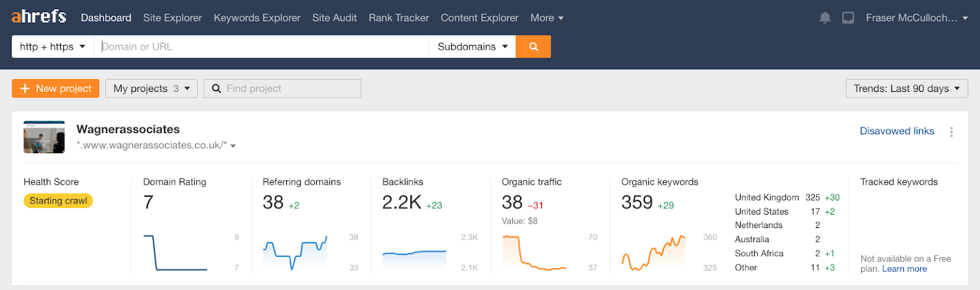Click into the Find project field
Screen dimensions: 980x290
[282, 88]
